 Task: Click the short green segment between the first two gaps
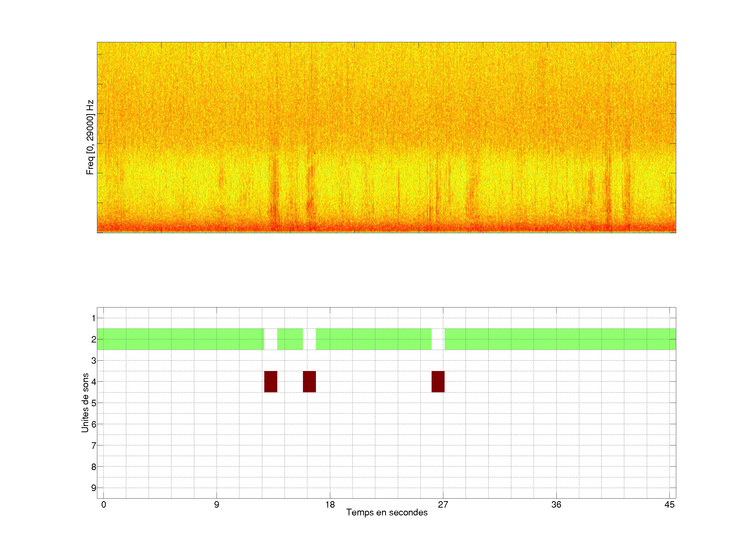pyautogui.click(x=290, y=339)
